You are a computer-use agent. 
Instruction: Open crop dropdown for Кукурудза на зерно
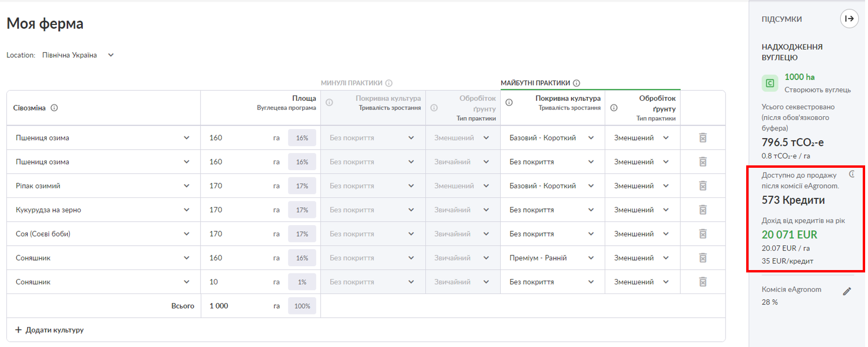click(103, 209)
